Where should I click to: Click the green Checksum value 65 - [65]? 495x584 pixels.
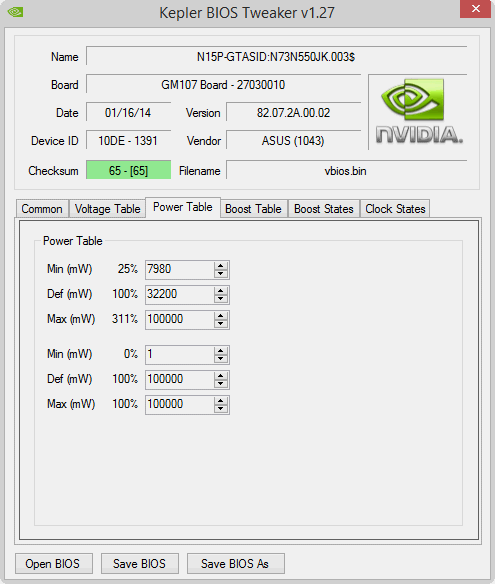[x=128, y=170]
